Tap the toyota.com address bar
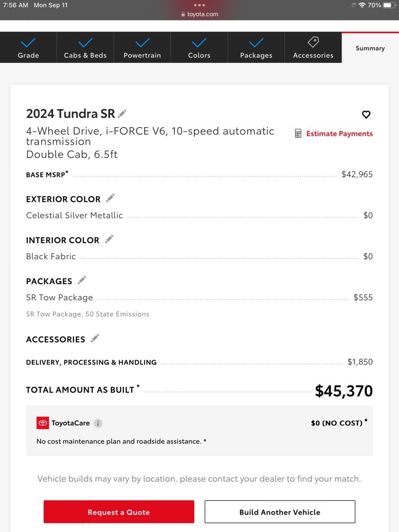Viewport: 399px width, 532px height. pos(199,14)
